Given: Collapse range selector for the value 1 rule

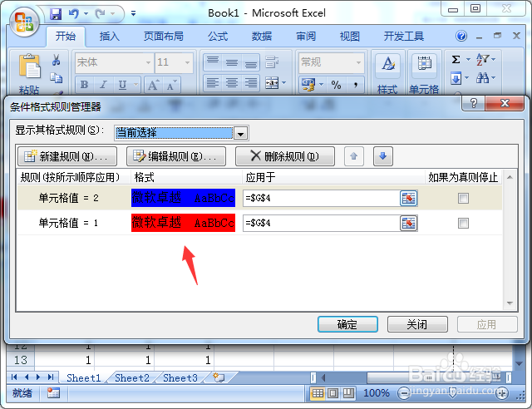Looking at the screenshot, I should click(x=408, y=224).
